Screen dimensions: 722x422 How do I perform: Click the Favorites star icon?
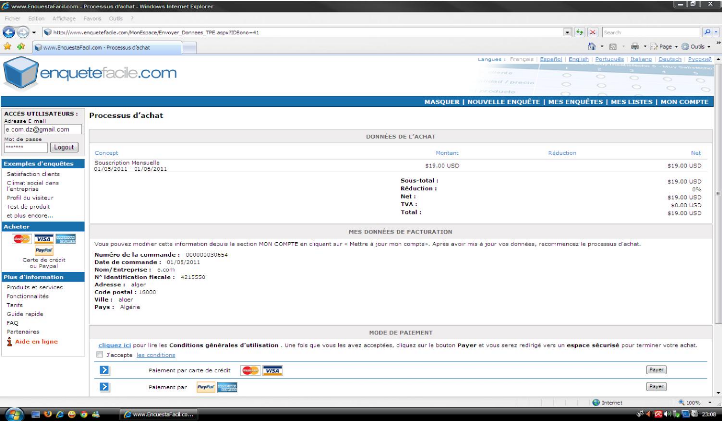pos(7,47)
